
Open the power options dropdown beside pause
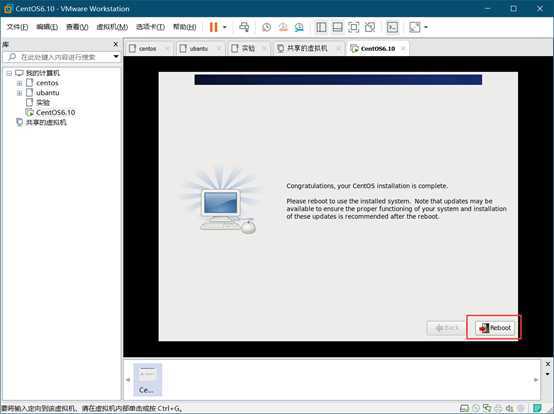pyautogui.click(x=225, y=27)
